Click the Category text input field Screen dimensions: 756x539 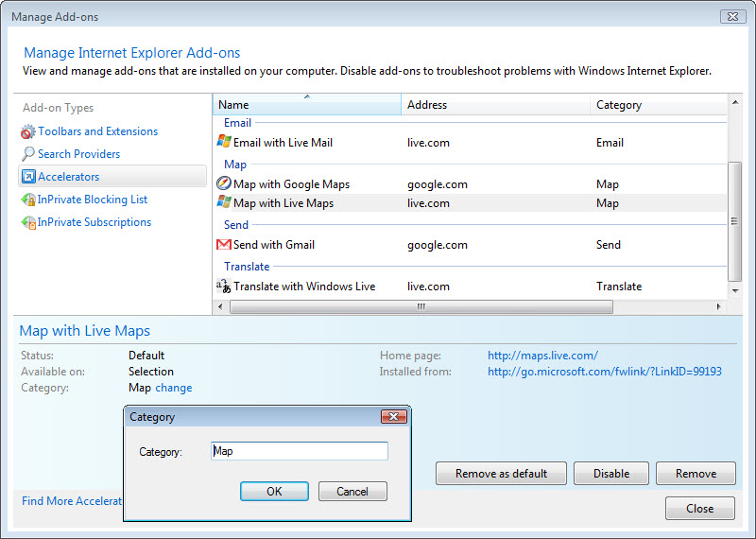click(300, 451)
